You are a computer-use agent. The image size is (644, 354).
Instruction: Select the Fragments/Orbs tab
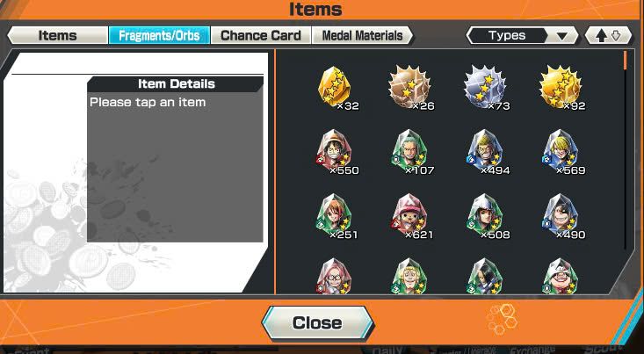tap(159, 35)
